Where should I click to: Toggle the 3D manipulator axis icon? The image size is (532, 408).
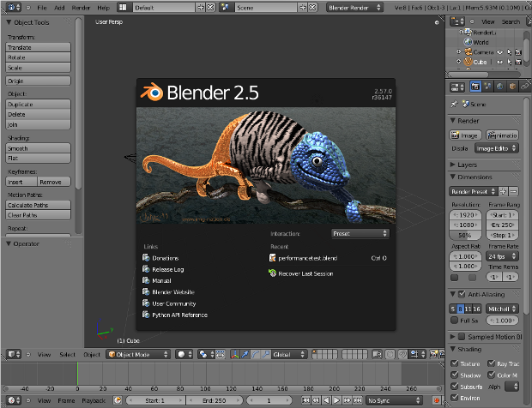[x=234, y=355]
